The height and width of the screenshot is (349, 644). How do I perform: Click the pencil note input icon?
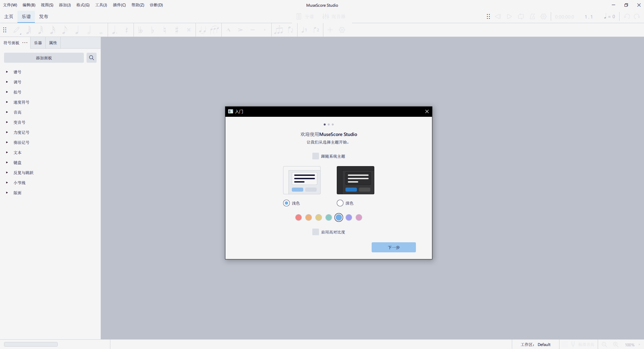point(16,30)
